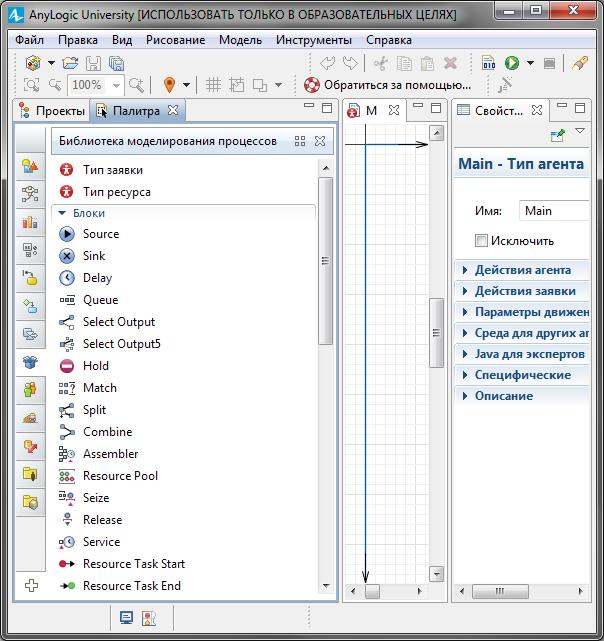Click the New model toolbar icon
The height and width of the screenshot is (641, 604).
coord(33,63)
